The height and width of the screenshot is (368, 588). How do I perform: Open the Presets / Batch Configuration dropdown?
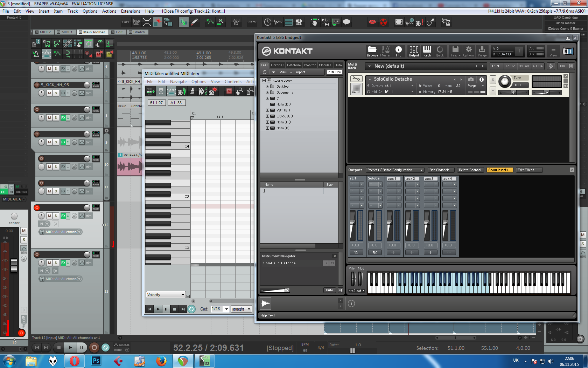[395, 170]
